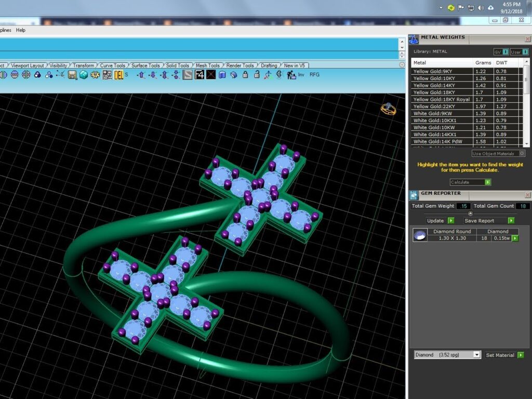The height and width of the screenshot is (399, 532).
Task: Click the yellow DEL toolbar icon
Action: coord(118,75)
